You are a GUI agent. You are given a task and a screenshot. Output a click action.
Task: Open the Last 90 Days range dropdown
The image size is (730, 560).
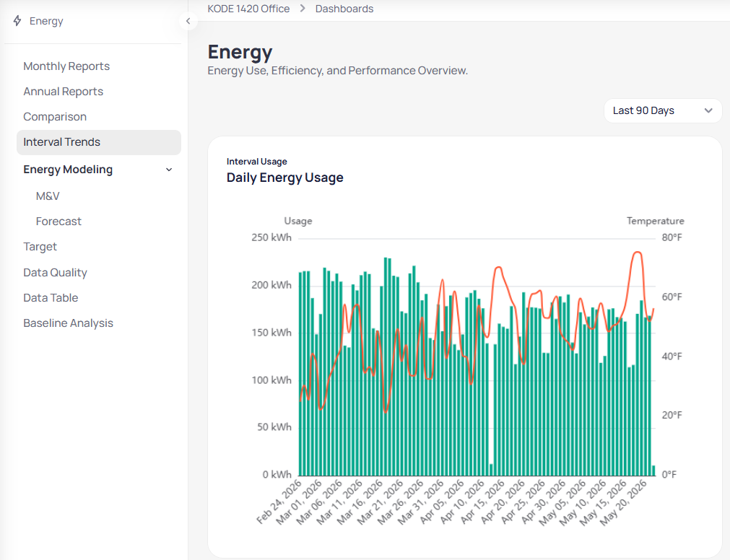[663, 110]
